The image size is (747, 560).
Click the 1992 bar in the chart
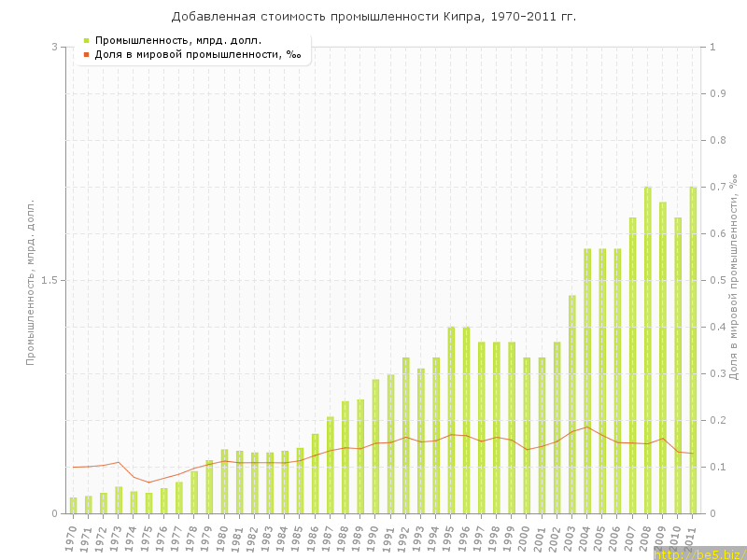point(406,435)
